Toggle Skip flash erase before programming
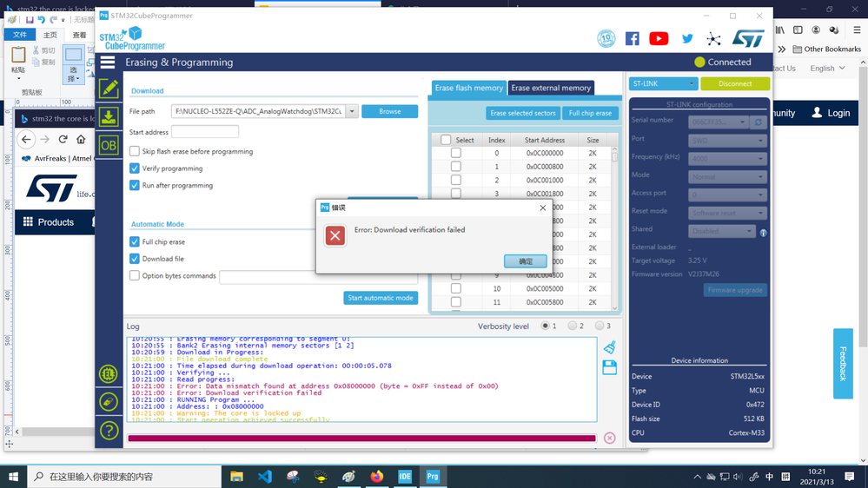868x488 pixels. (135, 151)
